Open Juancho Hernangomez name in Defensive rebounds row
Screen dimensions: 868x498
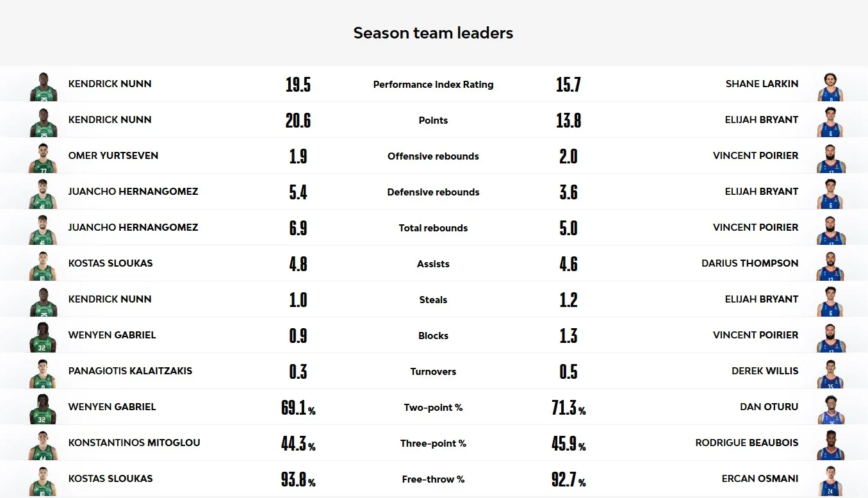(133, 192)
